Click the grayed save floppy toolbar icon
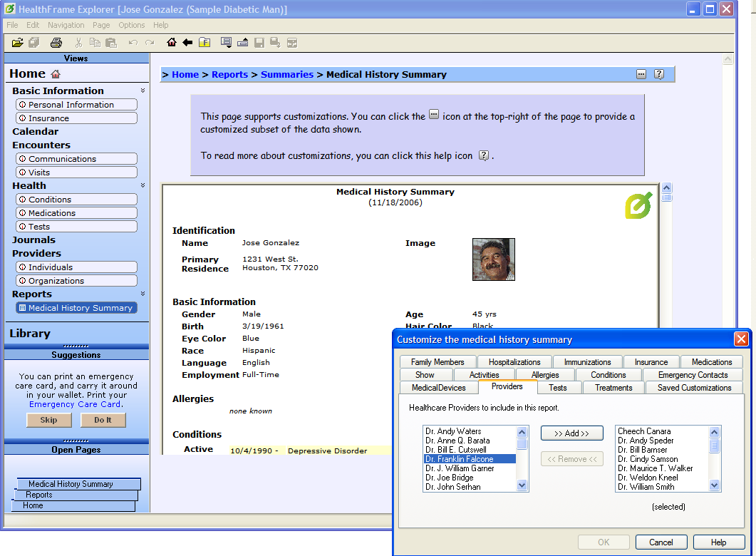The image size is (756, 556). tap(259, 43)
